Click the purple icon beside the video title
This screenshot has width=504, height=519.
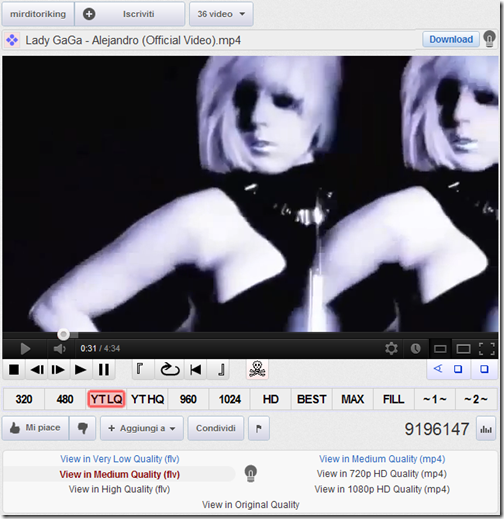12,40
